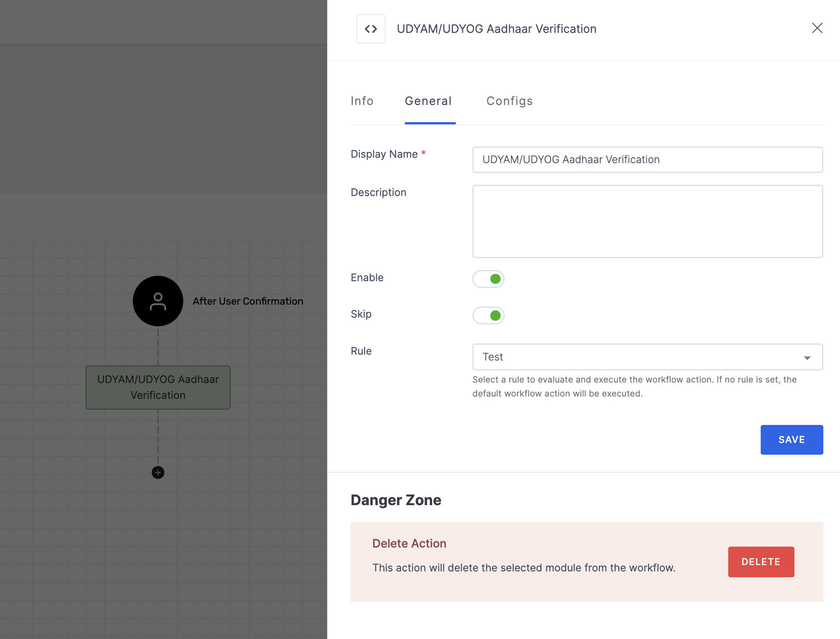The height and width of the screenshot is (639, 840).
Task: Click the 'This action will delete the selected module' text
Action: coord(524,568)
